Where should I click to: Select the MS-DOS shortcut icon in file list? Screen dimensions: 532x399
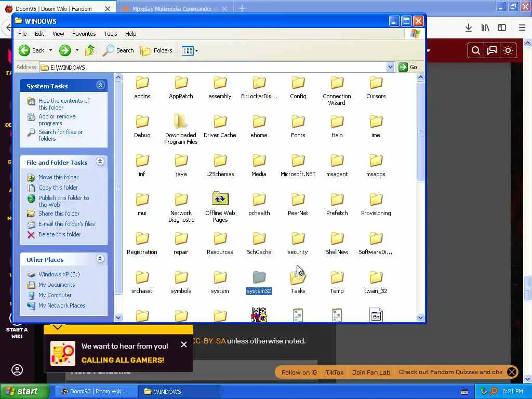coord(259,315)
